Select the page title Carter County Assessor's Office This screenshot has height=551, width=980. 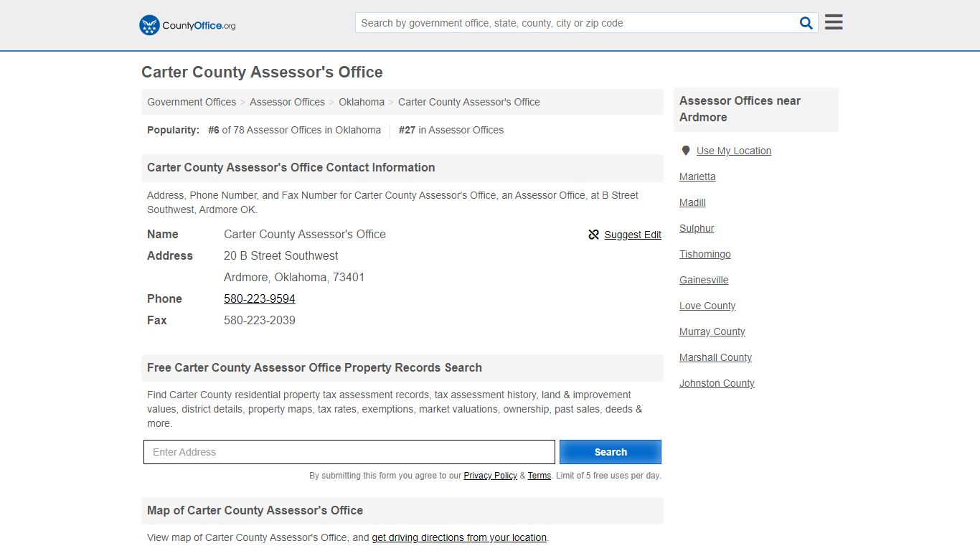click(262, 72)
